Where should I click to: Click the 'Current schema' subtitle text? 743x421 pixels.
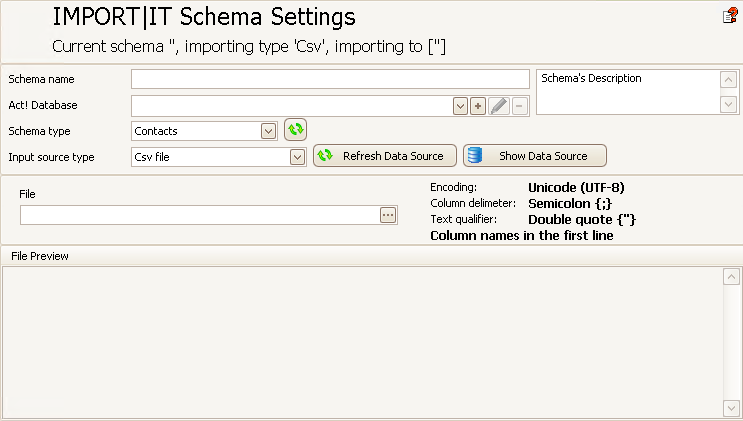(x=249, y=46)
